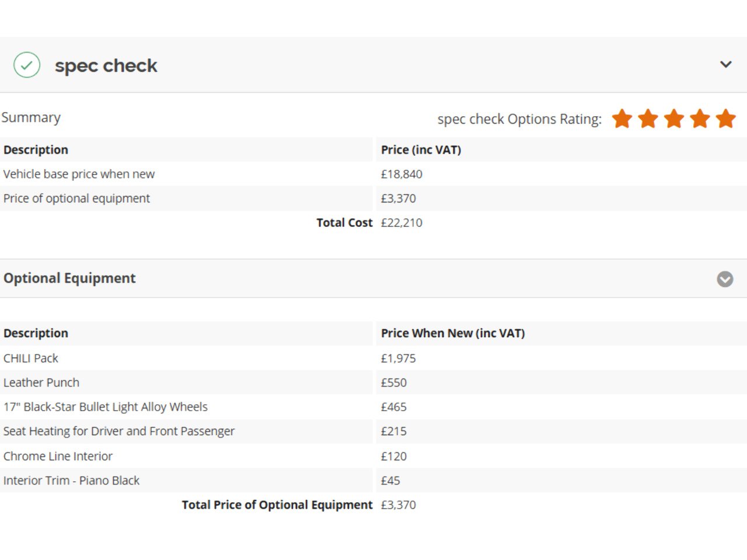Screen dimensions: 747x560
Task: Select the 17" Black-Star Bullet Alloy Wheels row
Action: (x=106, y=407)
